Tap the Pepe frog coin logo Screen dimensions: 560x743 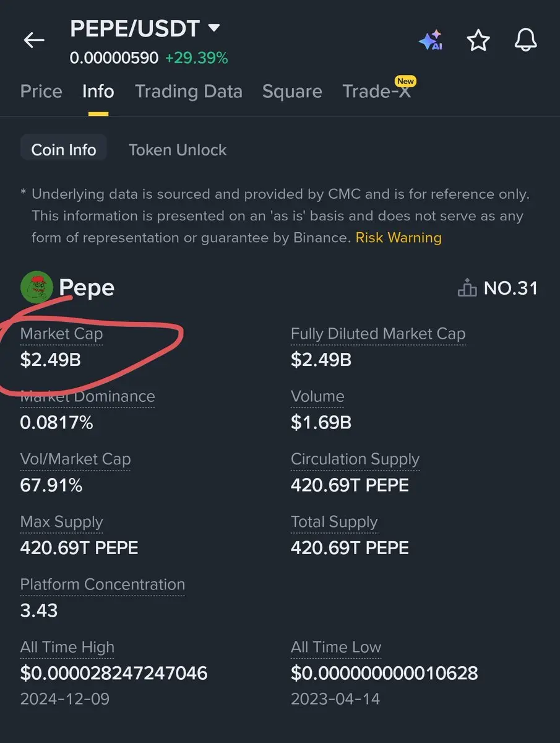(x=37, y=288)
